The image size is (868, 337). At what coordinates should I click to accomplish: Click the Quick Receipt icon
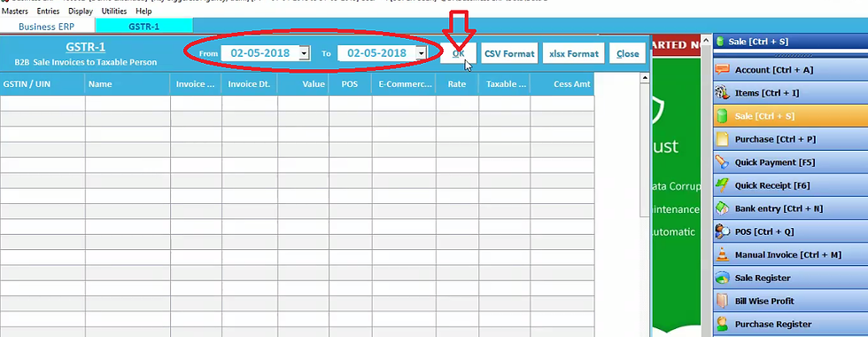(x=722, y=185)
